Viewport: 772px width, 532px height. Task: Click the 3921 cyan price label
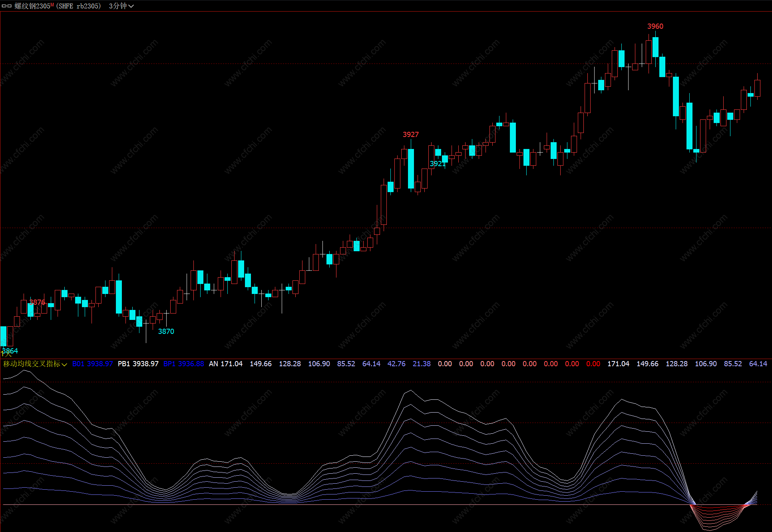coord(437,164)
